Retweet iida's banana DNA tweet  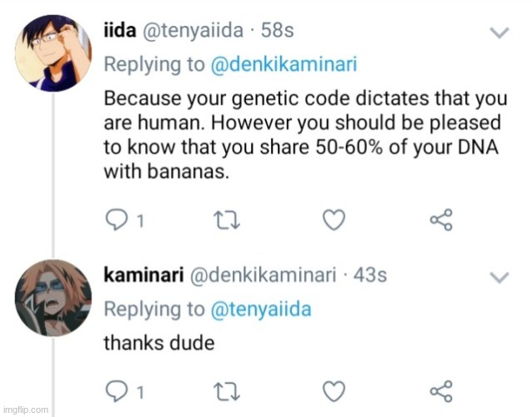click(215, 220)
